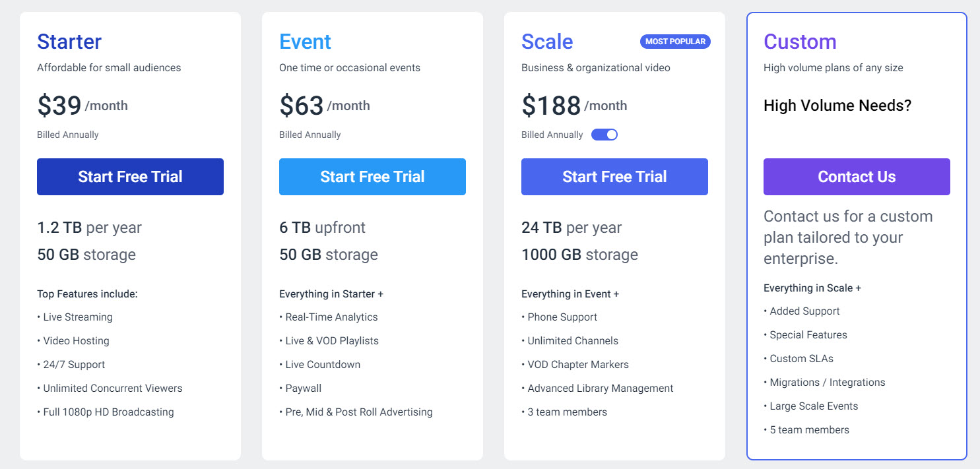Click the Phone Support feature item
The image size is (980, 469).
coord(562,317)
